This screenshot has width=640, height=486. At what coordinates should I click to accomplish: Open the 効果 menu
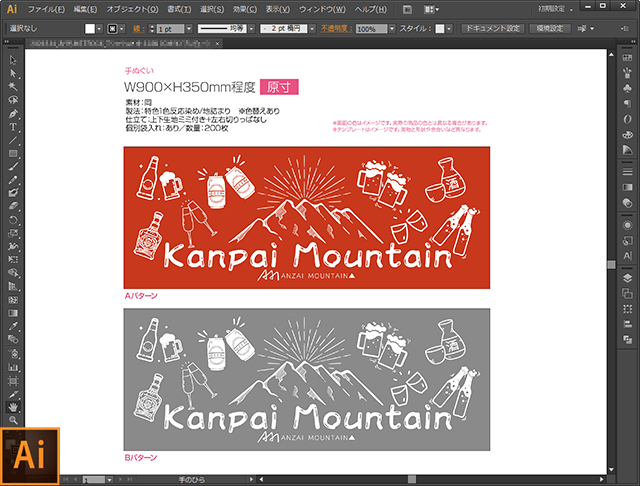coord(244,9)
